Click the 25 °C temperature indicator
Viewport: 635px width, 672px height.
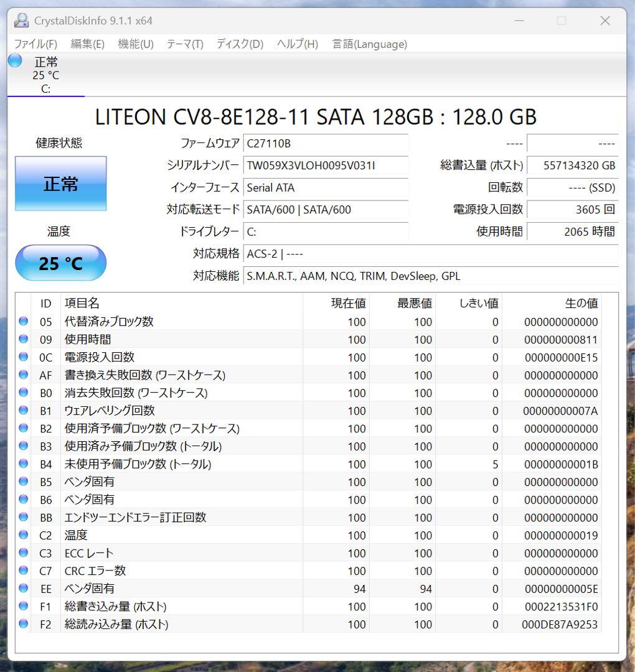[60, 263]
